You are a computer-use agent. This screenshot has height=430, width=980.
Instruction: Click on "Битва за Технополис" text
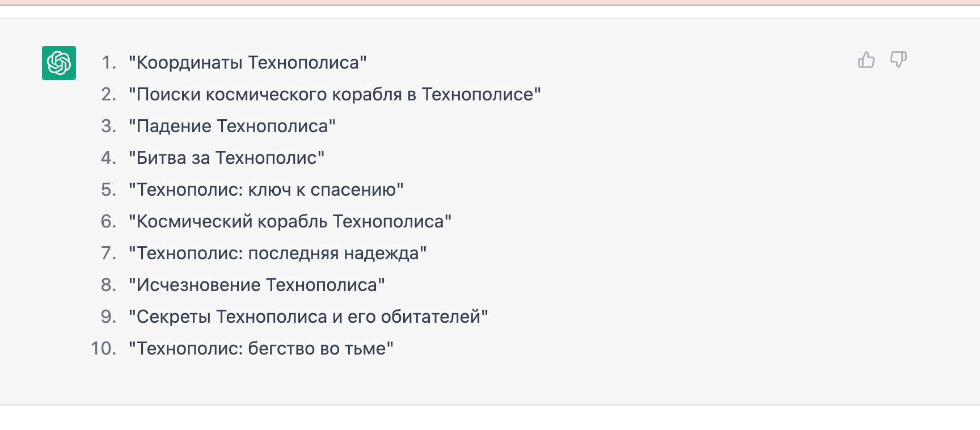click(226, 158)
